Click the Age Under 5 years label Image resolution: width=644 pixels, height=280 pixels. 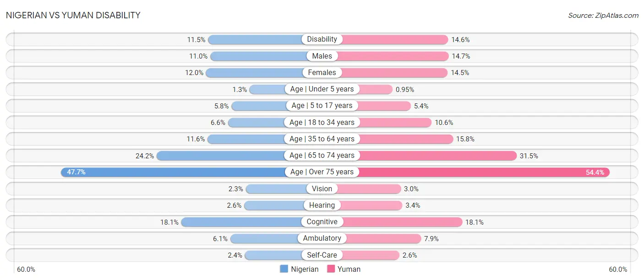pos(322,89)
